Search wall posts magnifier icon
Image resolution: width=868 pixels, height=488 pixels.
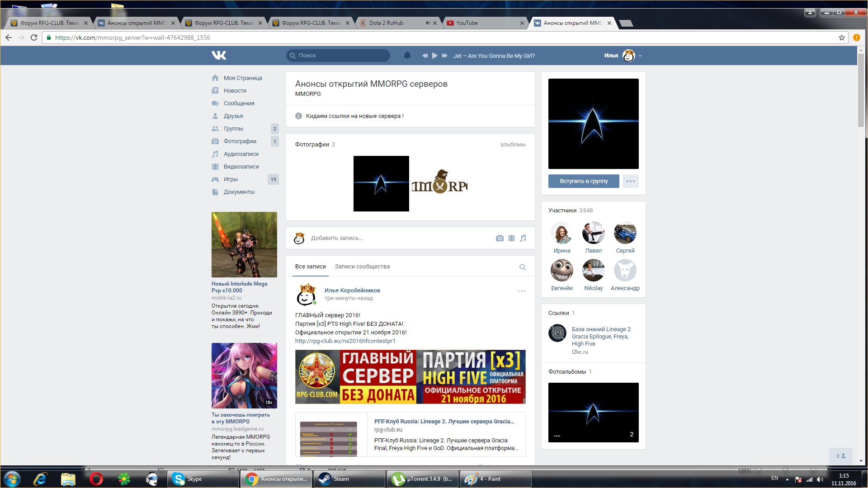click(522, 267)
